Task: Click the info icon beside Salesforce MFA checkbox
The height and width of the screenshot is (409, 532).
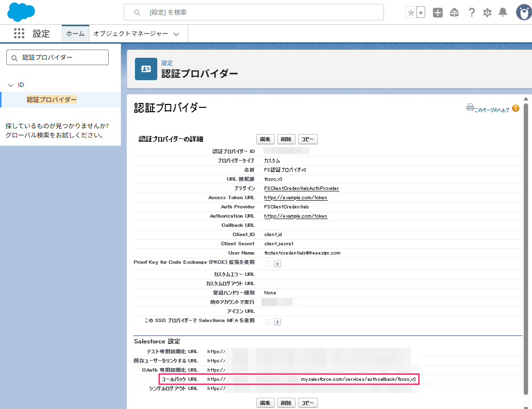Action: [277, 322]
